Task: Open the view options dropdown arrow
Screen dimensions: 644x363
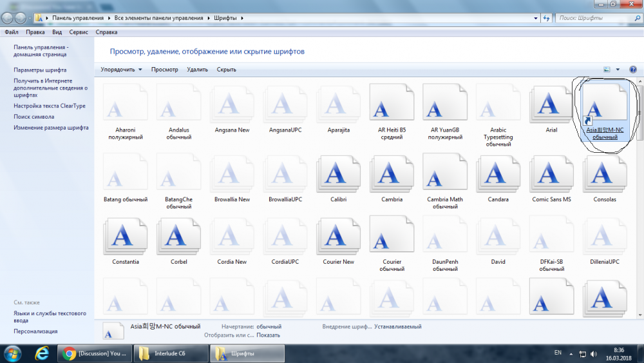Action: tap(618, 70)
